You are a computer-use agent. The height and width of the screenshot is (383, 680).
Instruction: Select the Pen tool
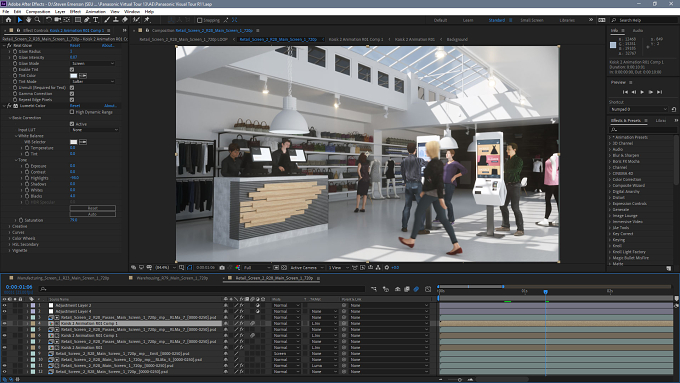pyautogui.click(x=87, y=20)
